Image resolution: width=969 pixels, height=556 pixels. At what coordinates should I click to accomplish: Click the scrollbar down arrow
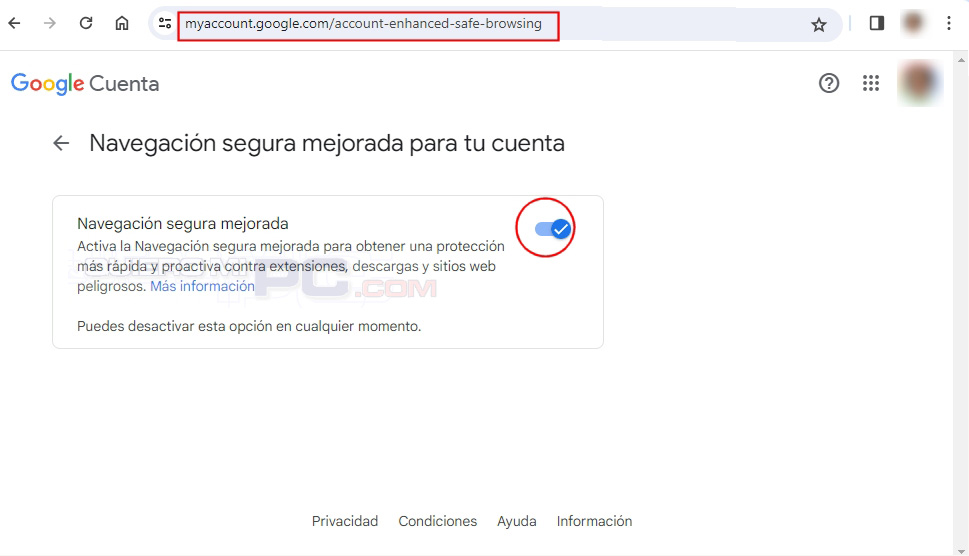pyautogui.click(x=961, y=550)
